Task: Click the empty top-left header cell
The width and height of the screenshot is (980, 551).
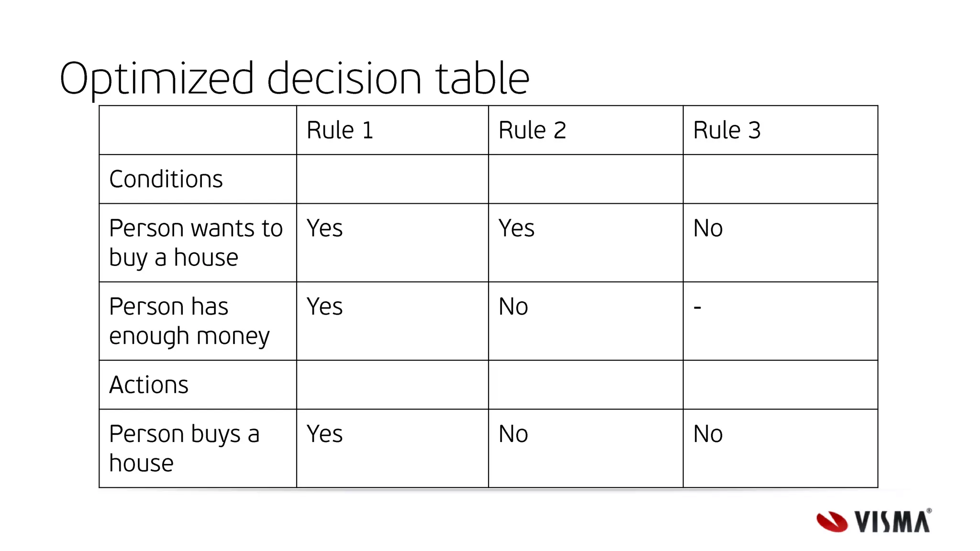Action: coord(198,130)
